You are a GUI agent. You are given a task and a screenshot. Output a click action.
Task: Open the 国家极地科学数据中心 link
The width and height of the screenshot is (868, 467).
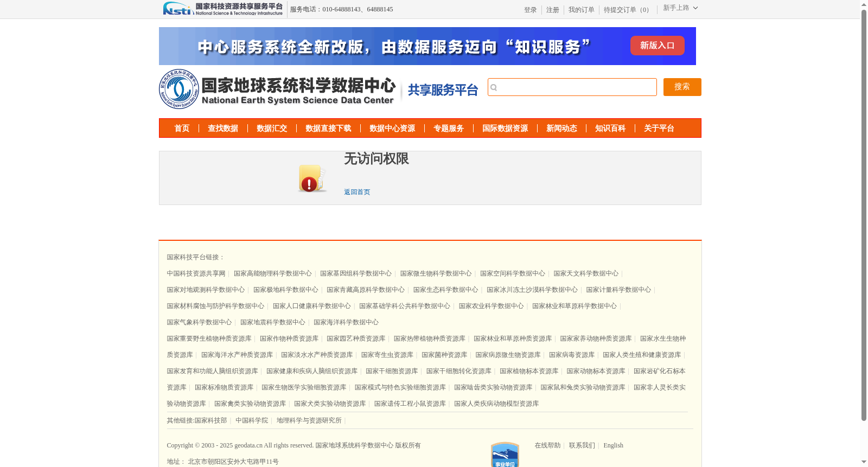286,290
